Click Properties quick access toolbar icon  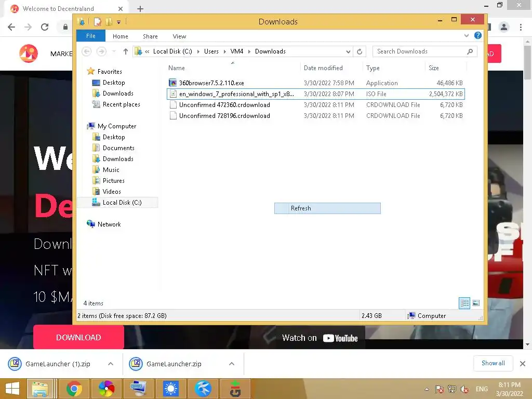(97, 22)
